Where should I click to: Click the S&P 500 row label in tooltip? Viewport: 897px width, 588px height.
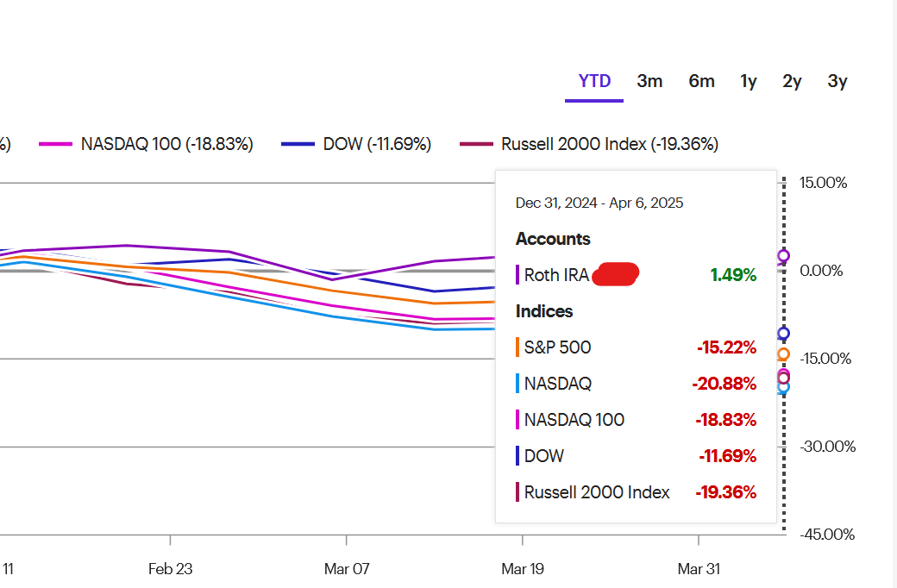click(x=557, y=347)
